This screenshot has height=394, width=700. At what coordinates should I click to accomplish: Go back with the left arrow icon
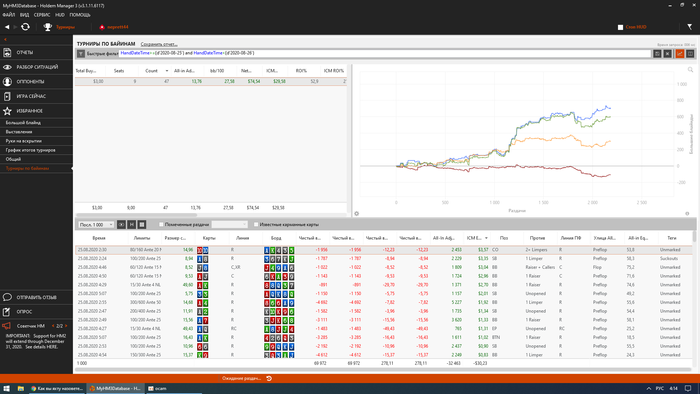[7, 27]
